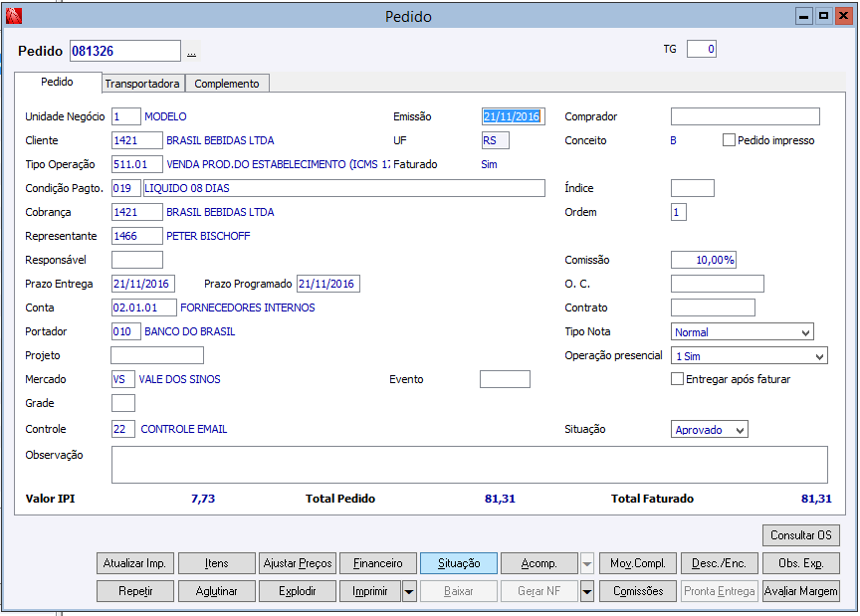The width and height of the screenshot is (860, 616).
Task: Open Obs. Exp. button
Action: pyautogui.click(x=800, y=563)
